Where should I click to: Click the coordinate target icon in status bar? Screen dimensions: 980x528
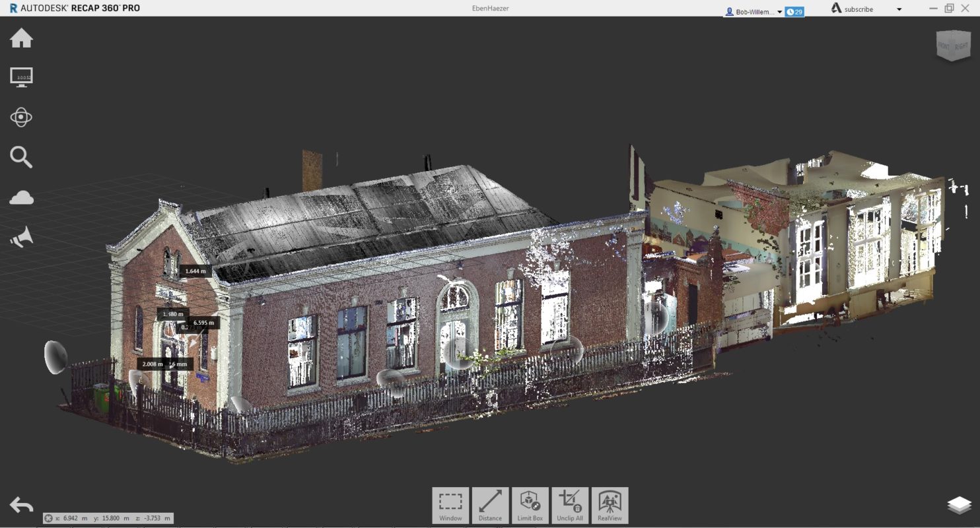click(x=49, y=518)
